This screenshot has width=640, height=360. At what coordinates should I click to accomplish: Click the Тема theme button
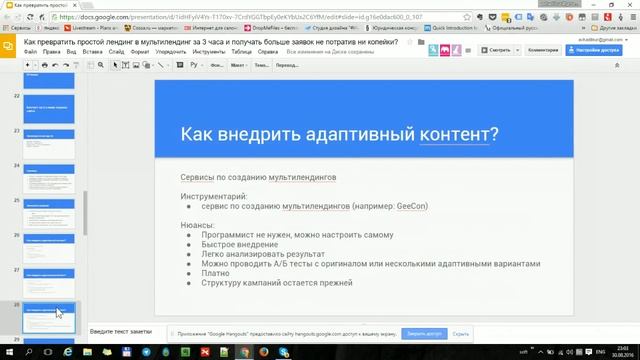click(261, 65)
